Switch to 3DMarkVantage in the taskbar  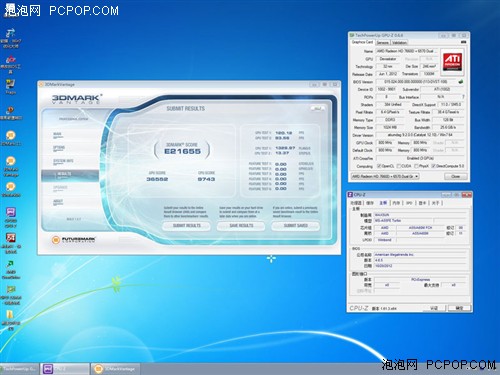pos(115,369)
